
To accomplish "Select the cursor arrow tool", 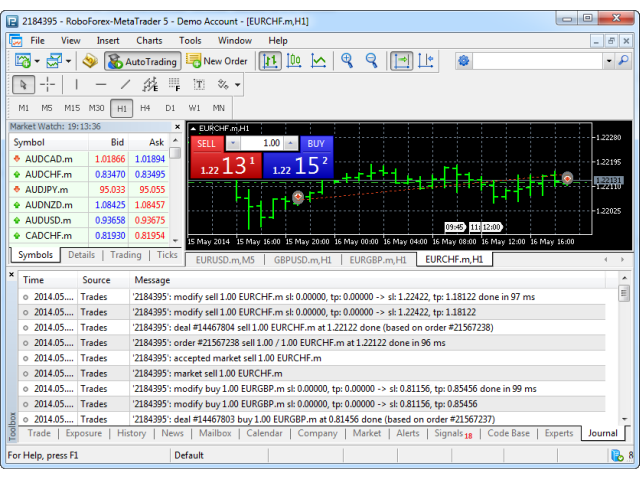I will click(x=23, y=85).
